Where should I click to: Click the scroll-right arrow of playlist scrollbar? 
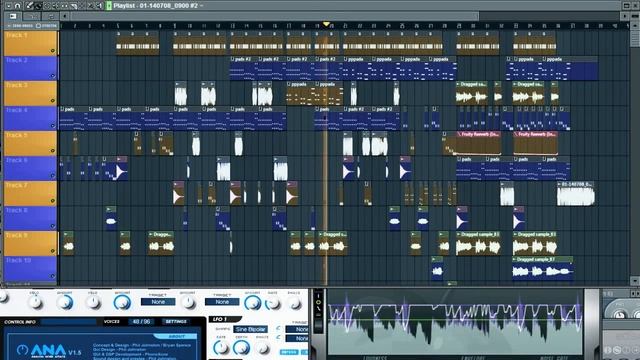click(624, 16)
